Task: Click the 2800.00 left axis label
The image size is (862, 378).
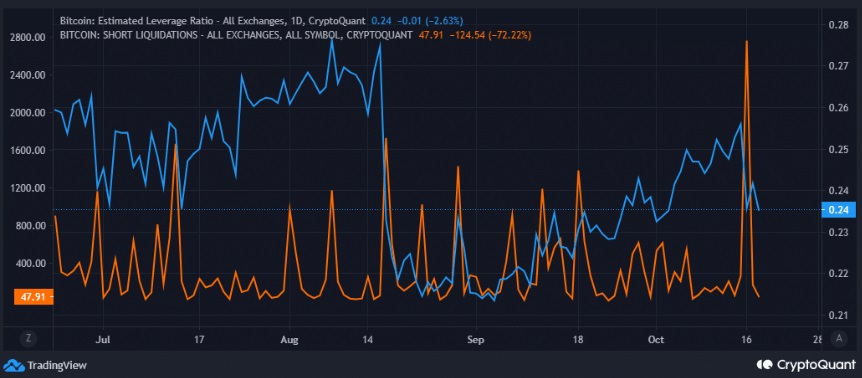Action: (x=26, y=38)
